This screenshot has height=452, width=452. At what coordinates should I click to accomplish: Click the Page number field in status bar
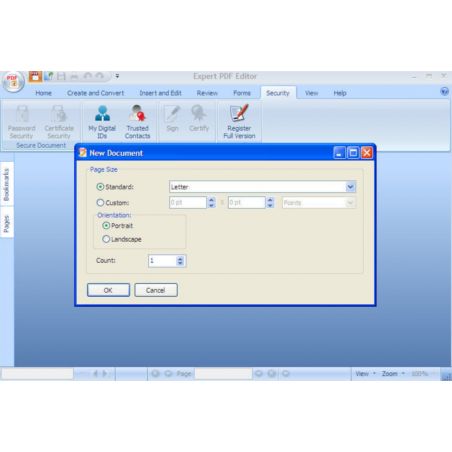click(x=223, y=374)
